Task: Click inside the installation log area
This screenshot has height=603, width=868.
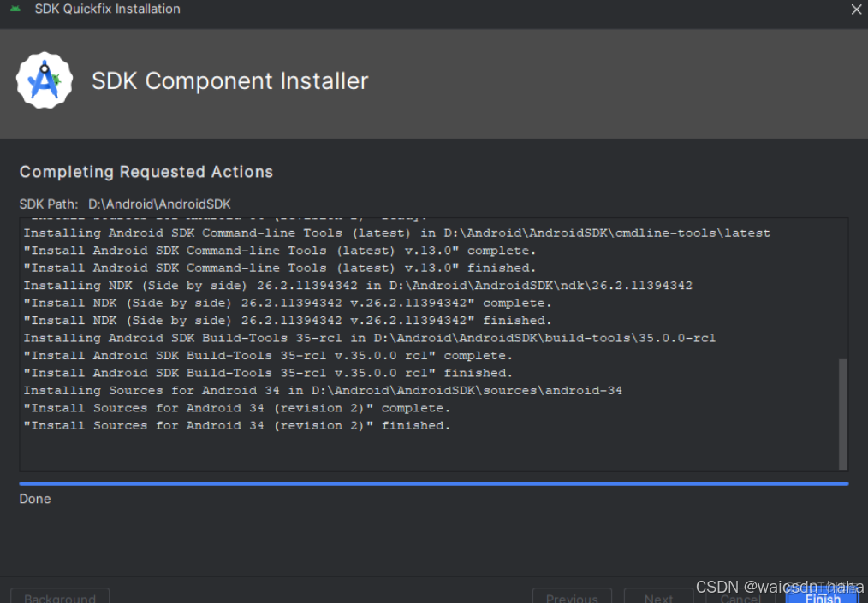Action: (x=428, y=342)
